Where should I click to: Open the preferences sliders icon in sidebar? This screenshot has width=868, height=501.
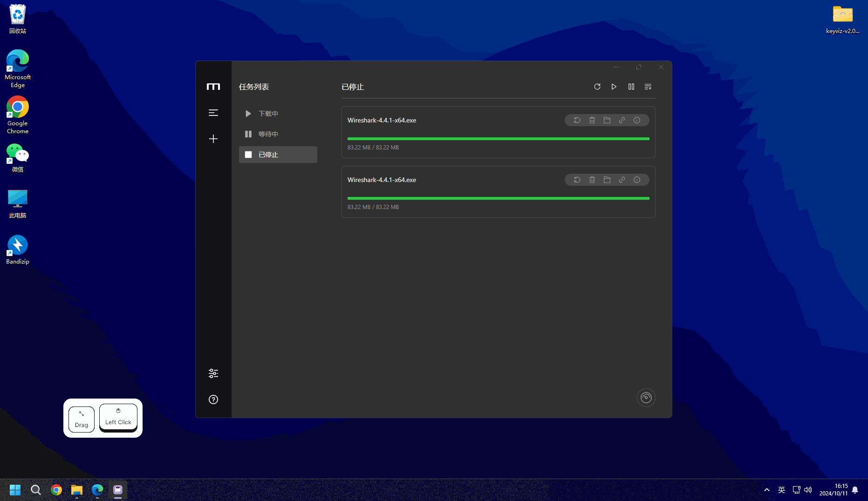[x=213, y=373]
